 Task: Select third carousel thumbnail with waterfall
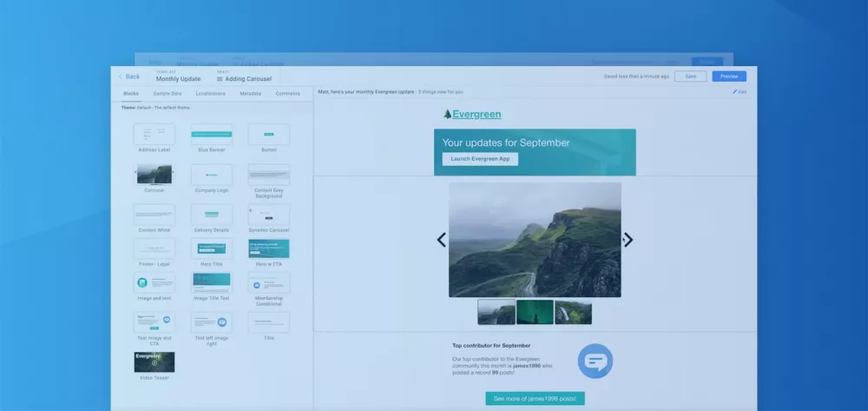[574, 312]
